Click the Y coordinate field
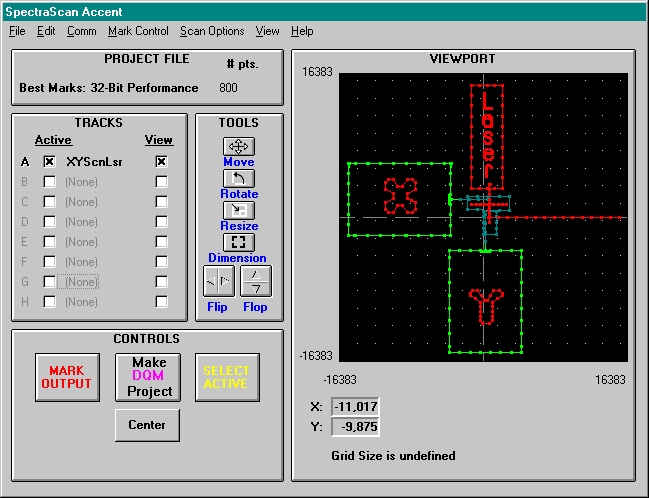 point(355,427)
